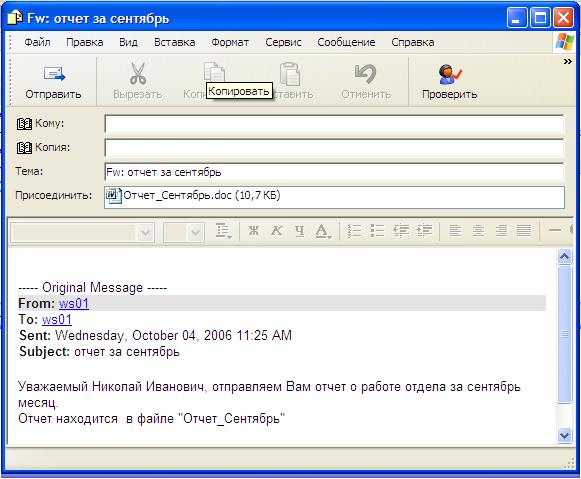The height and width of the screenshot is (479, 581).
Task: Click the Windows logo throbber icon
Action: pyautogui.click(x=565, y=42)
